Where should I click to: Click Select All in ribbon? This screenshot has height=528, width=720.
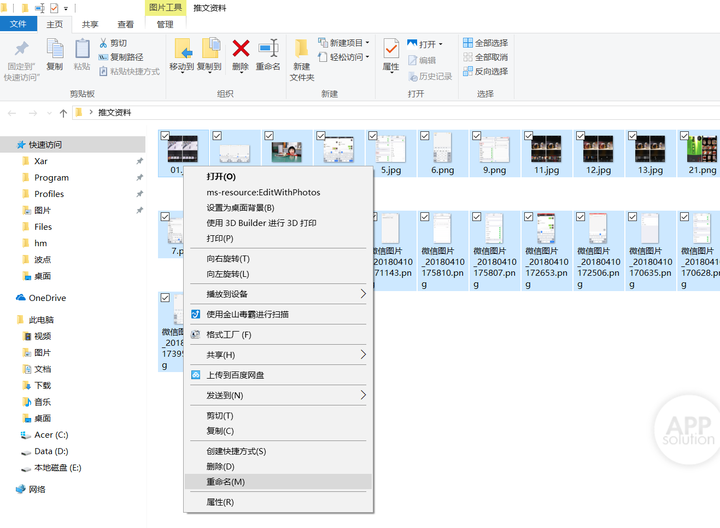485,43
